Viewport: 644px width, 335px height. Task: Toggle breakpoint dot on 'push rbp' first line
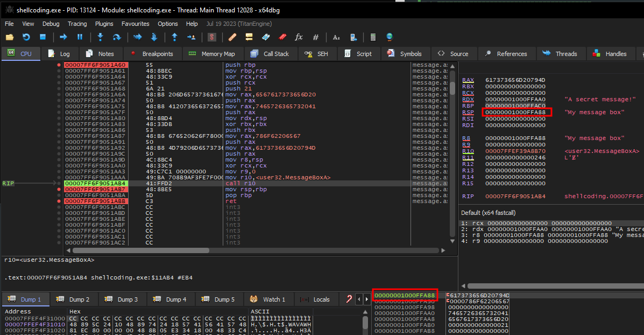(x=59, y=65)
